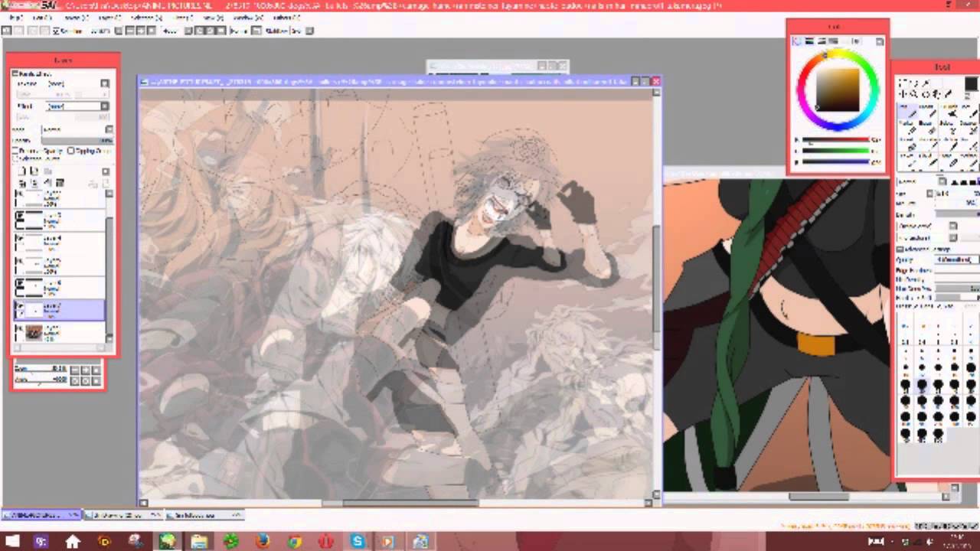Click the delete layer icon

pyautogui.click(x=59, y=183)
